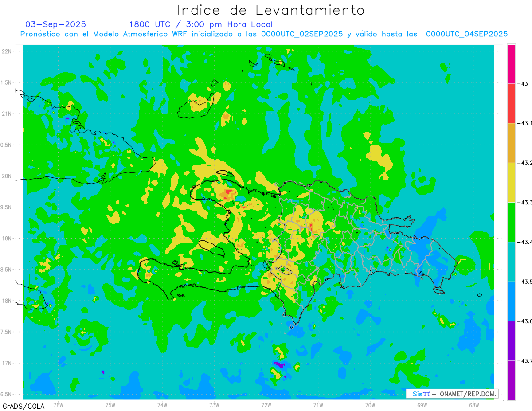
Task: Click '1800 UTC / 3:00 pm Hora Local'
Action: coord(201,25)
